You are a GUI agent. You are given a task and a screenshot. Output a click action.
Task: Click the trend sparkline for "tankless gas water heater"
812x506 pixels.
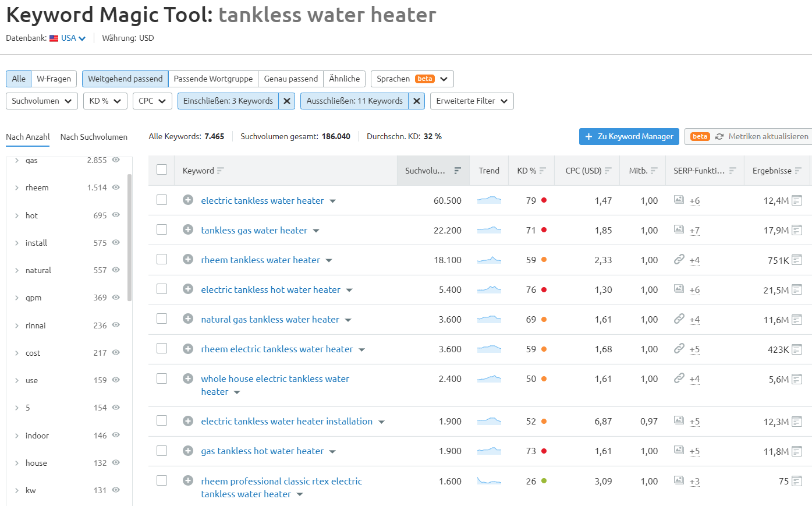pyautogui.click(x=489, y=229)
